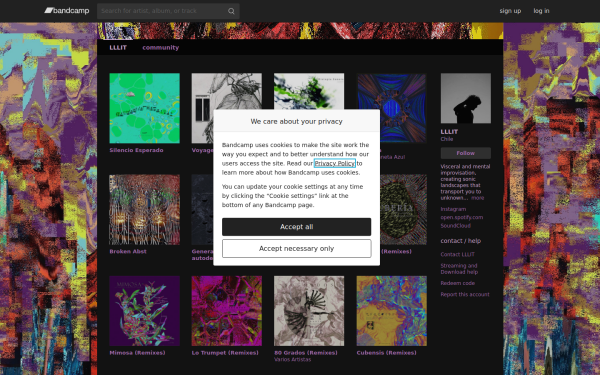Click the LLLIT artist profile photo

[x=465, y=98]
